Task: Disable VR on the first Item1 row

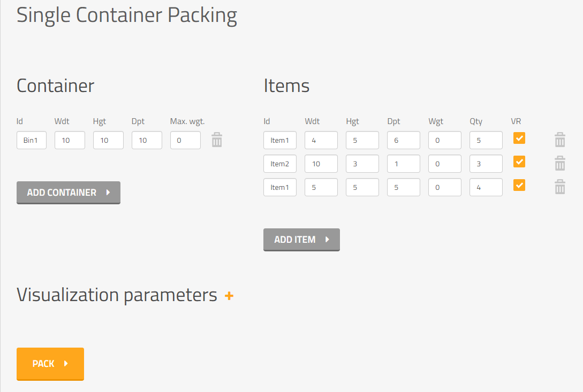Action: tap(519, 138)
